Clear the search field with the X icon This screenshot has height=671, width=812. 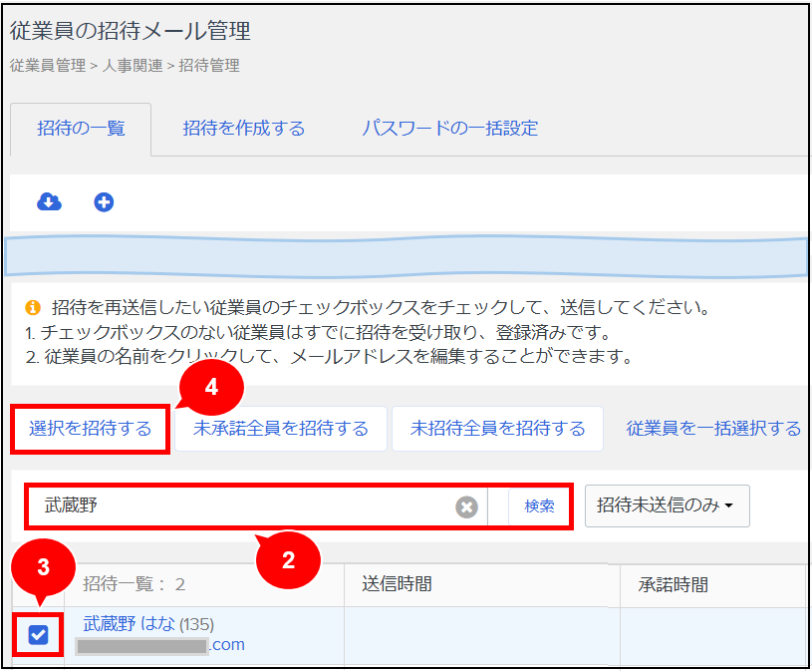click(x=466, y=506)
